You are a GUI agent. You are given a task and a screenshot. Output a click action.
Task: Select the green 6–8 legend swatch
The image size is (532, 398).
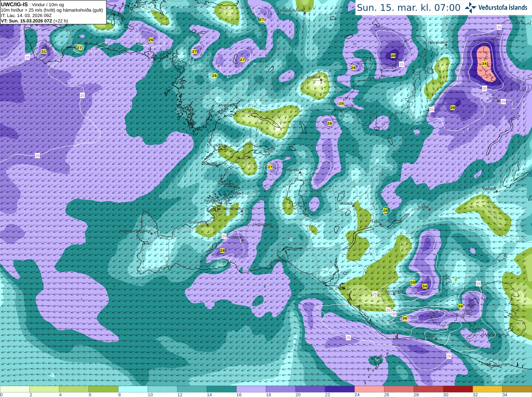pyautogui.click(x=103, y=389)
